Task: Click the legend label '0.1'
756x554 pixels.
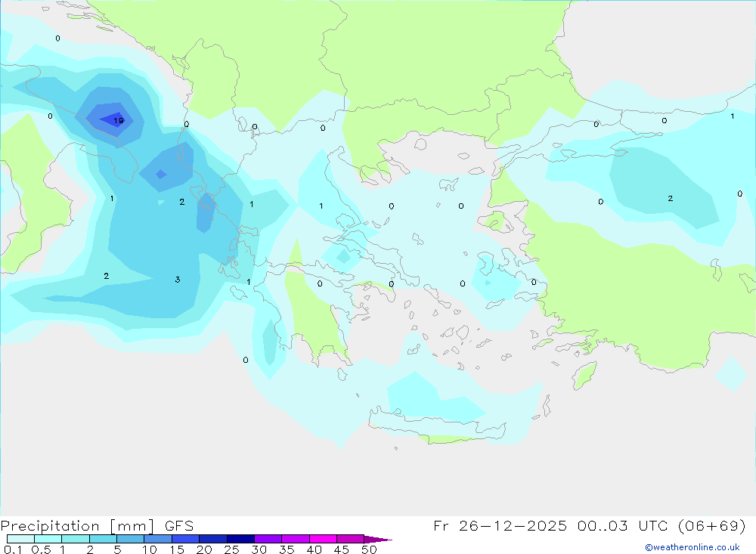Action: coord(13,549)
